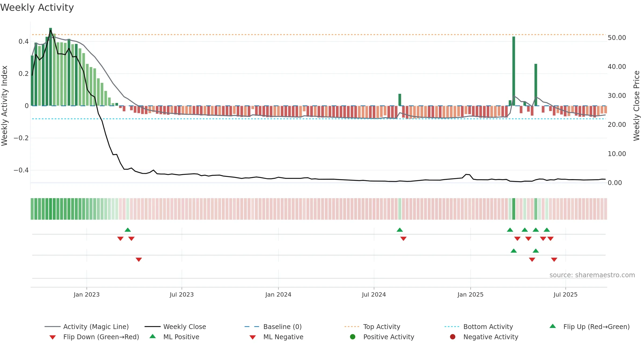644x362 pixels.
Task: Click the 30.00 price axis label
Action: [x=617, y=96]
